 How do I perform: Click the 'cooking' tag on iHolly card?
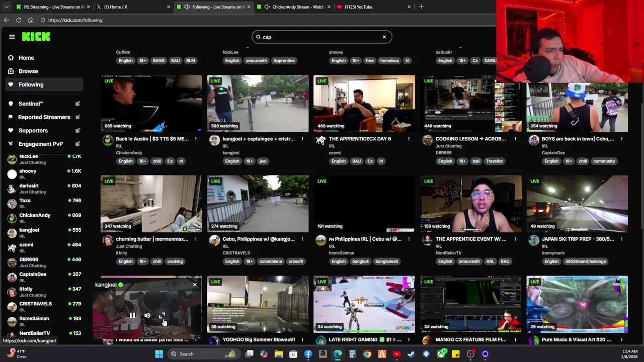[175, 261]
